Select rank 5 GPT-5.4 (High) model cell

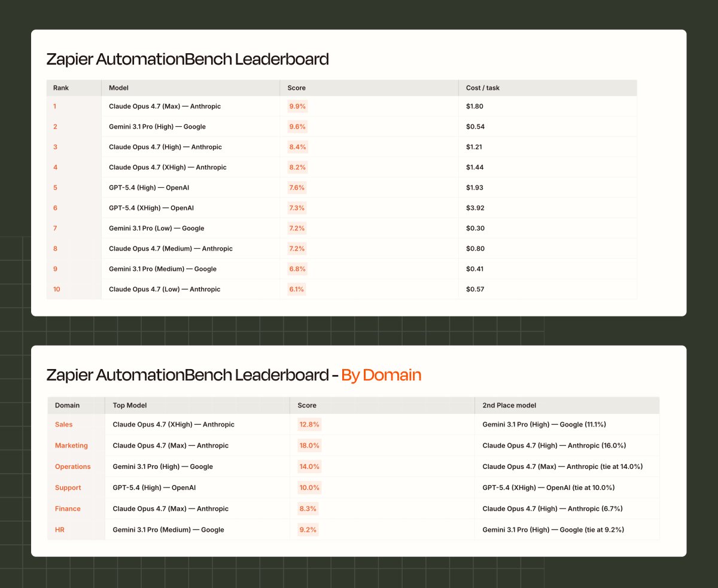(190, 188)
